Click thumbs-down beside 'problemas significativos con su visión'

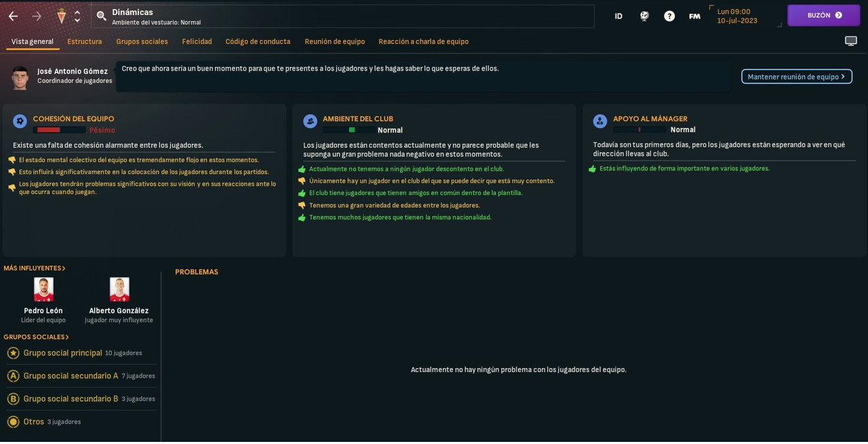click(x=12, y=188)
